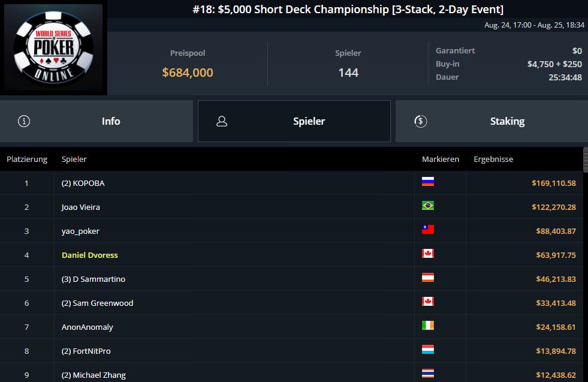Select player Joao Vieira

81,207
